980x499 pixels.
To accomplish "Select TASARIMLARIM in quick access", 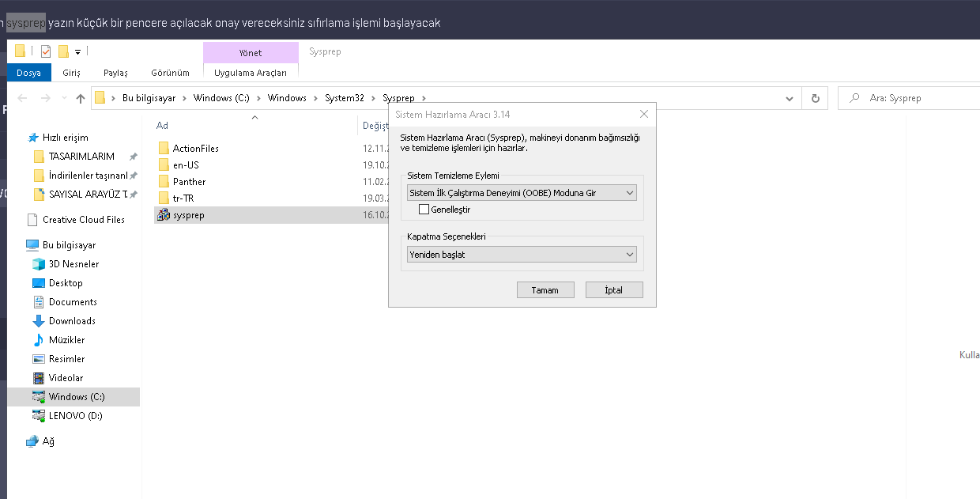I will click(x=81, y=157).
